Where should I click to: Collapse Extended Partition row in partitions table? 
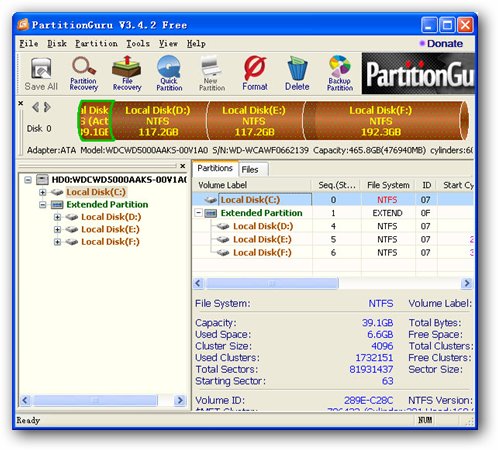tap(199, 212)
